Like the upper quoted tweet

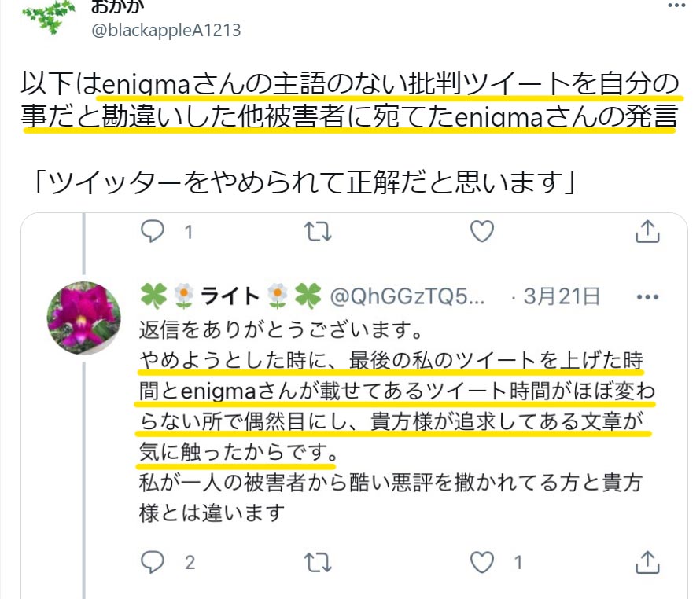tap(482, 232)
